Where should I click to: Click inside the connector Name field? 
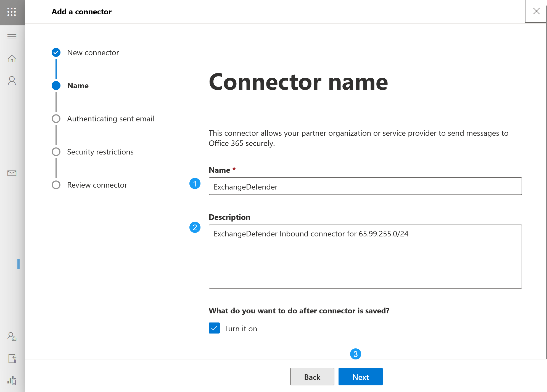pyautogui.click(x=364, y=186)
